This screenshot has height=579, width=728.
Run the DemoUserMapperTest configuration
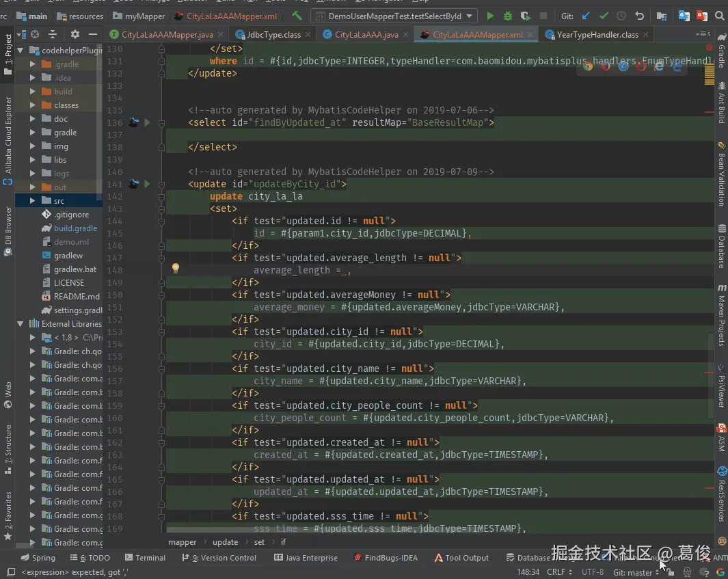click(x=490, y=16)
